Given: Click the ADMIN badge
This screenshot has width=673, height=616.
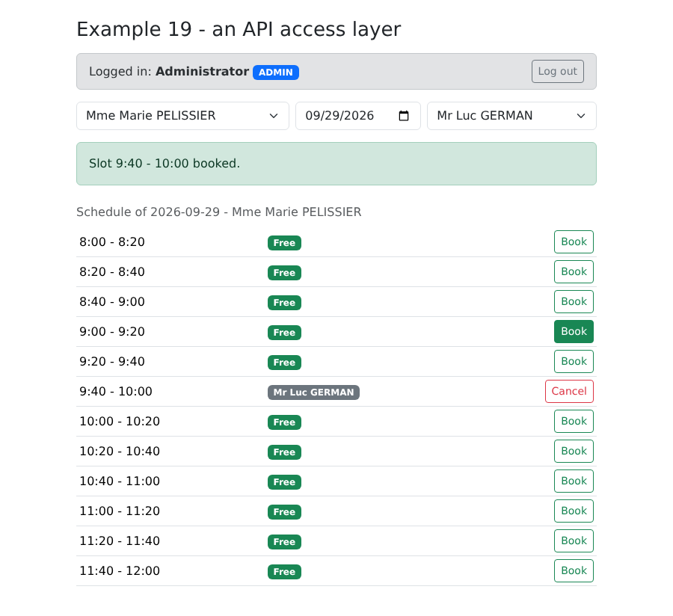Looking at the screenshot, I should 276,72.
